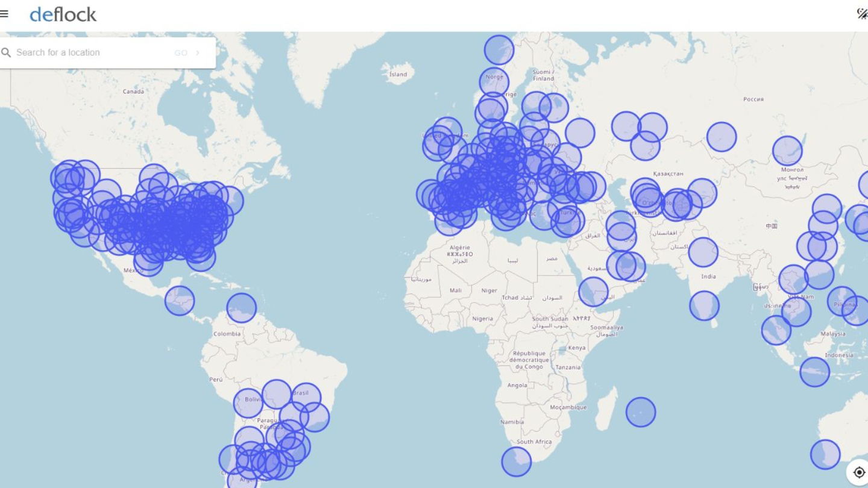The height and width of the screenshot is (488, 868).
Task: Click the Algérie map label
Action: (x=459, y=248)
